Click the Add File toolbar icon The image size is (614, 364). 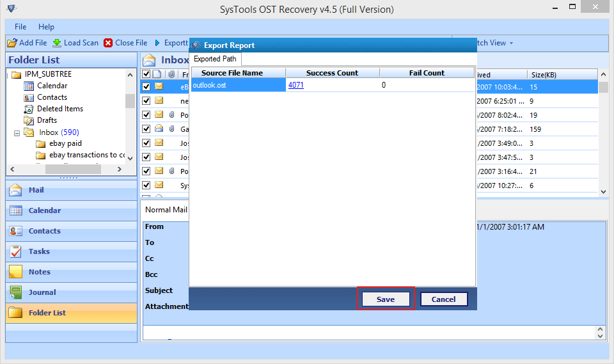[12, 43]
